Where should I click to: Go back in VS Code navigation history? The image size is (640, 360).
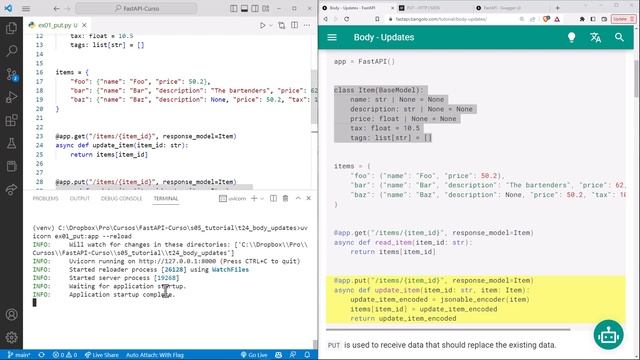[56, 9]
